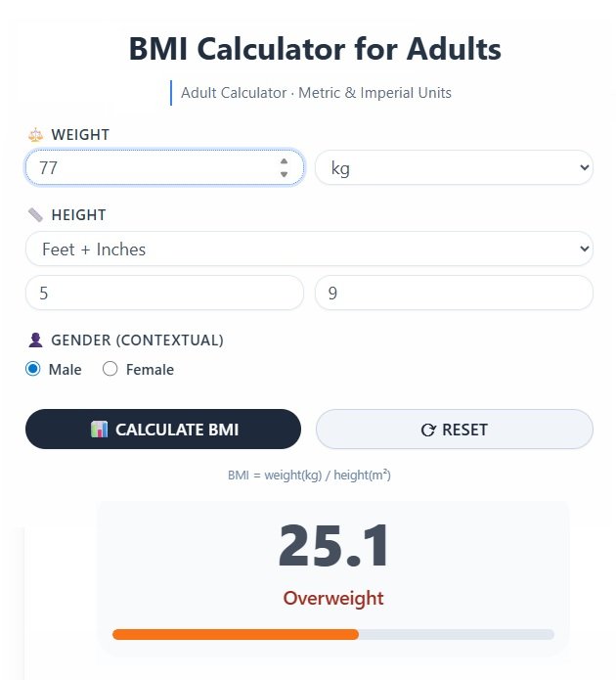Screen dimensions: 616x680
Task: Decrease weight using the down stepper arrow
Action: click(x=284, y=174)
